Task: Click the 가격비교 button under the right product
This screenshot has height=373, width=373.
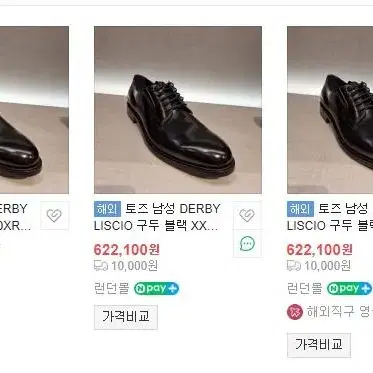Action: (319, 345)
